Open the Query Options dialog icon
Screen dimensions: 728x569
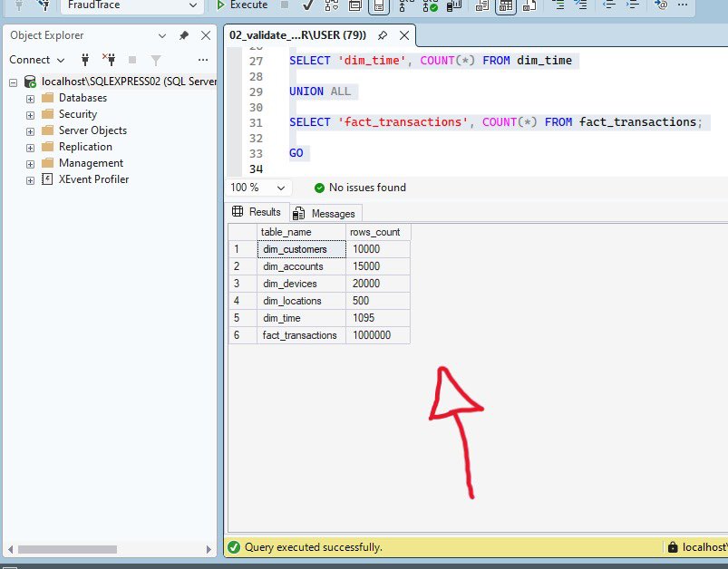point(355,5)
